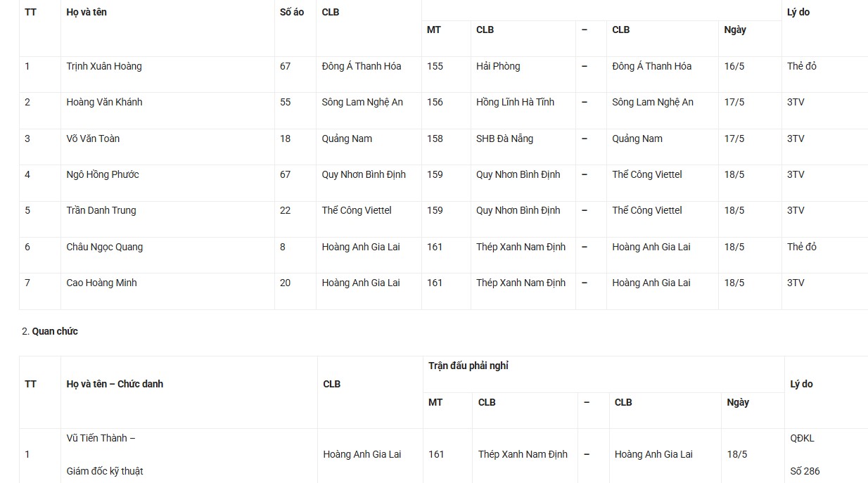Screen dimensions: 868x483
Task: Click player name Trịnh Xuân Hoàng
Action: (x=104, y=66)
